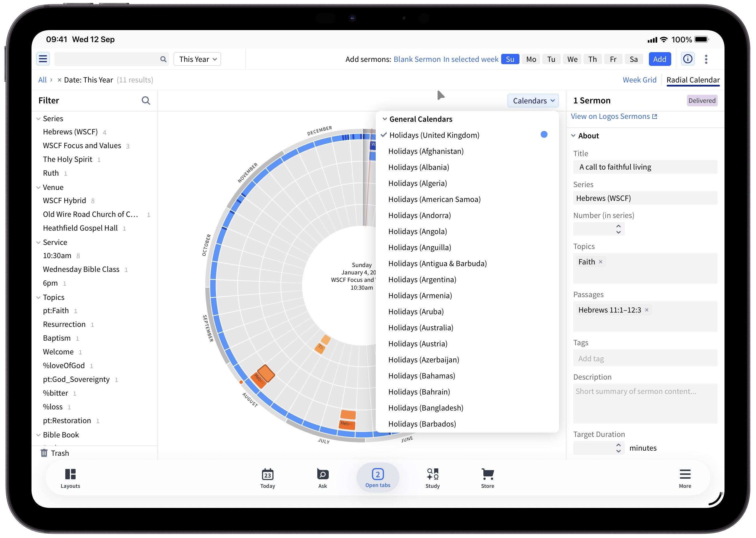
Task: Click the Filter search magnifier icon
Action: tap(146, 100)
